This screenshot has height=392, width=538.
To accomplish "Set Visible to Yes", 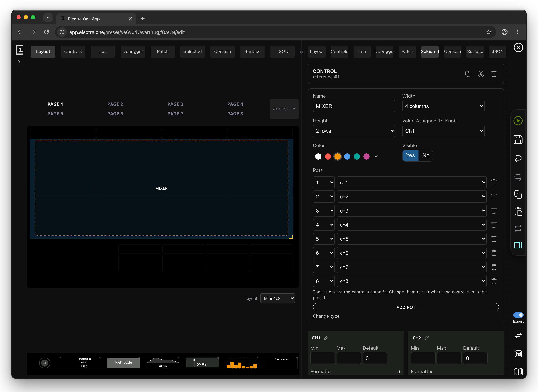I will (410, 155).
